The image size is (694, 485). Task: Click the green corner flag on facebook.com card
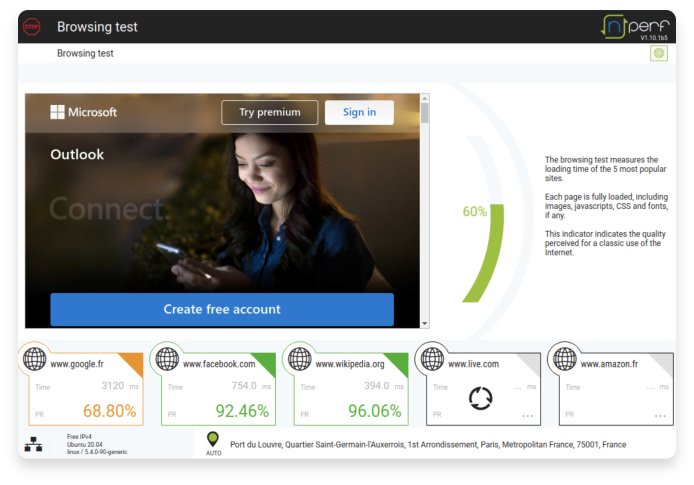266,363
